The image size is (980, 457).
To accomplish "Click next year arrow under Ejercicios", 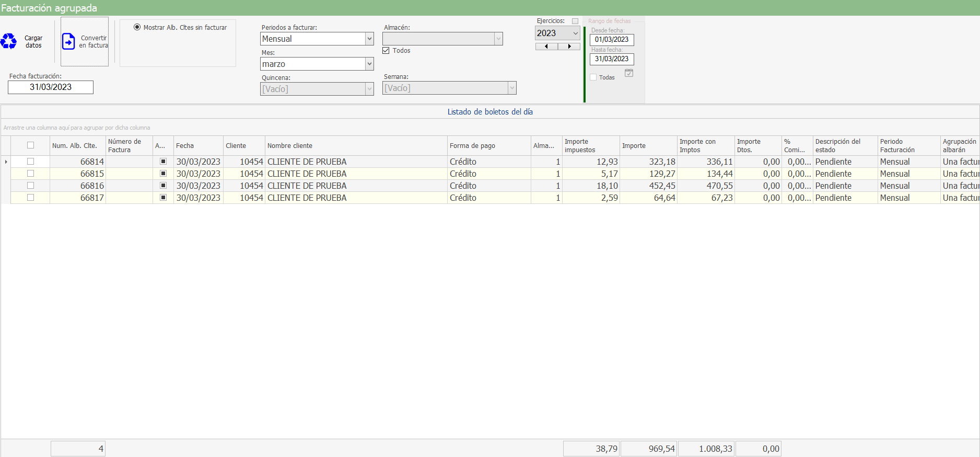I will click(569, 47).
